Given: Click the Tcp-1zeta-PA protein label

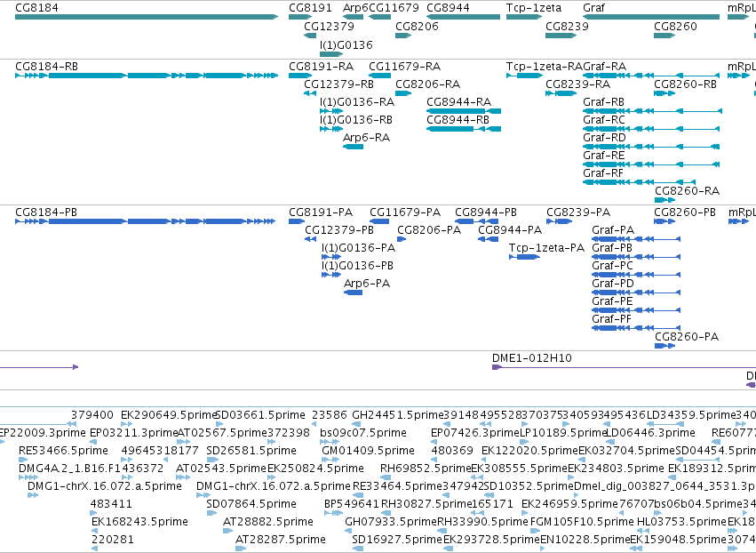Looking at the screenshot, I should [x=546, y=247].
